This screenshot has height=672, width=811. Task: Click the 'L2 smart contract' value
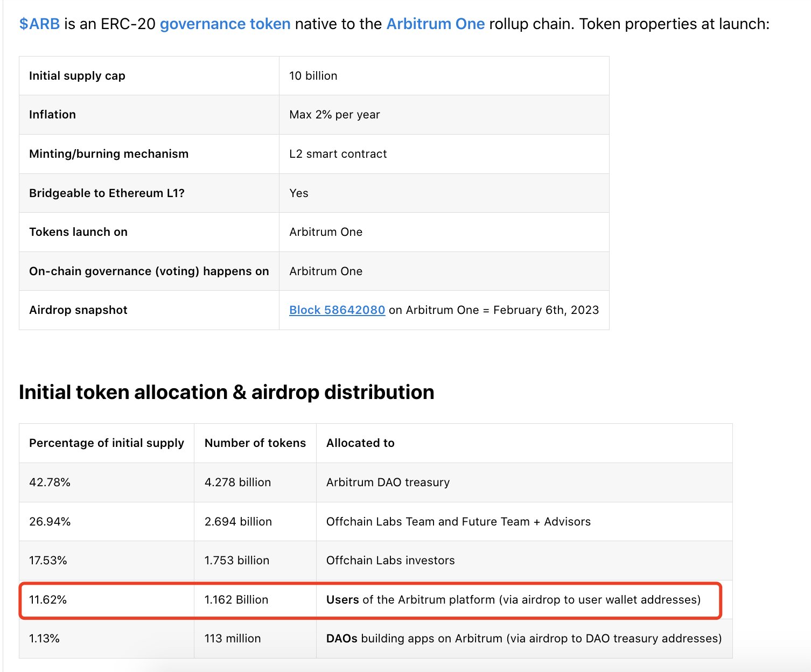[x=338, y=154]
